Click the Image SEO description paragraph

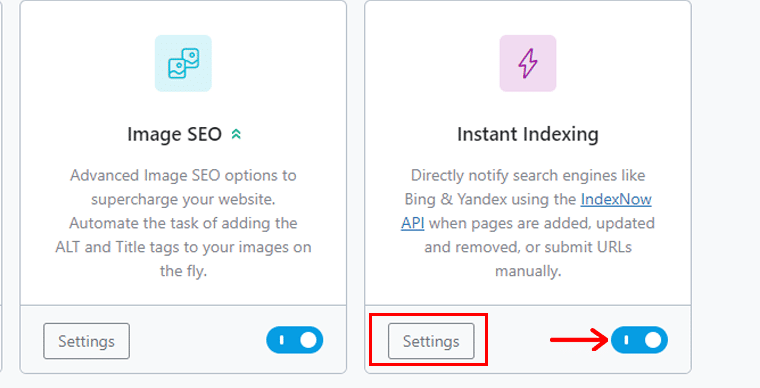[183, 223]
